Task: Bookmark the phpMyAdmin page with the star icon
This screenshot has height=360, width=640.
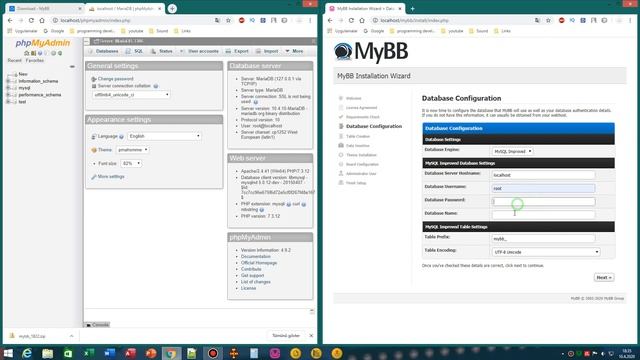Action: (228, 20)
